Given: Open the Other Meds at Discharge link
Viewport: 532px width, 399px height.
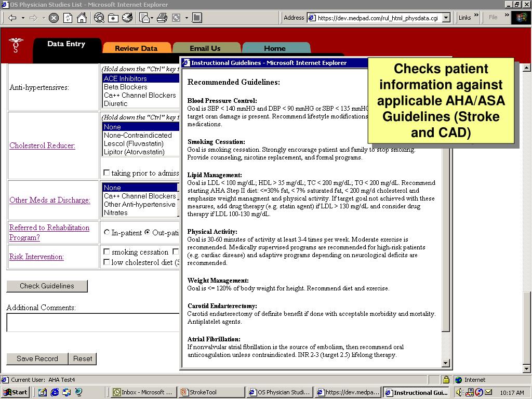Looking at the screenshot, I should (50, 200).
